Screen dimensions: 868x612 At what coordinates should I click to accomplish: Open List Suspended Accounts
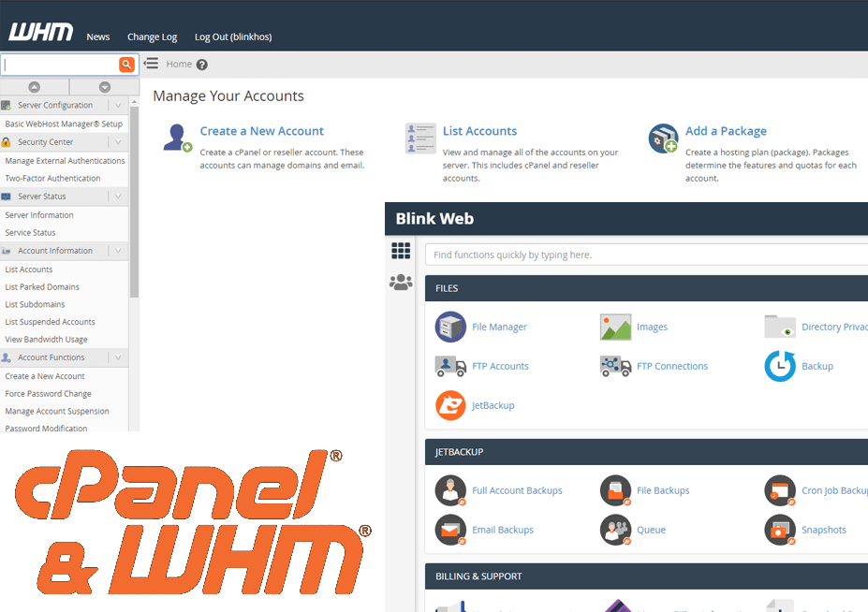[x=50, y=322]
